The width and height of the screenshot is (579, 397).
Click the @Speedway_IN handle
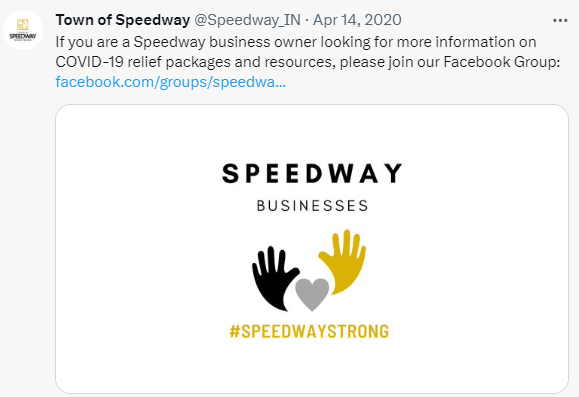click(x=247, y=20)
